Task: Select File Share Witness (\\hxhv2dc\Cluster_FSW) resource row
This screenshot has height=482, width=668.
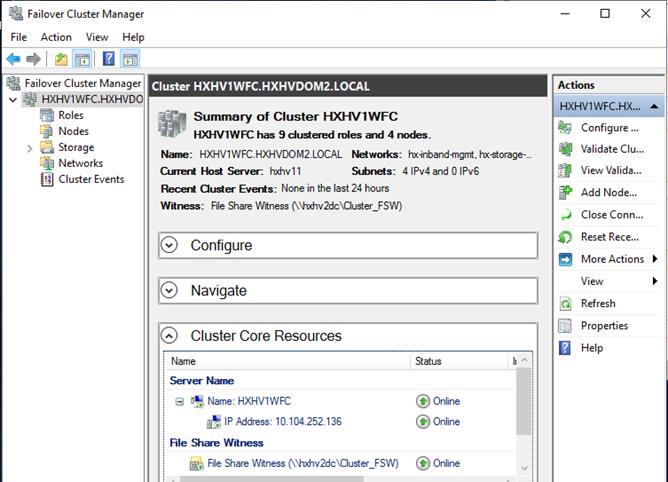Action: pos(341,463)
